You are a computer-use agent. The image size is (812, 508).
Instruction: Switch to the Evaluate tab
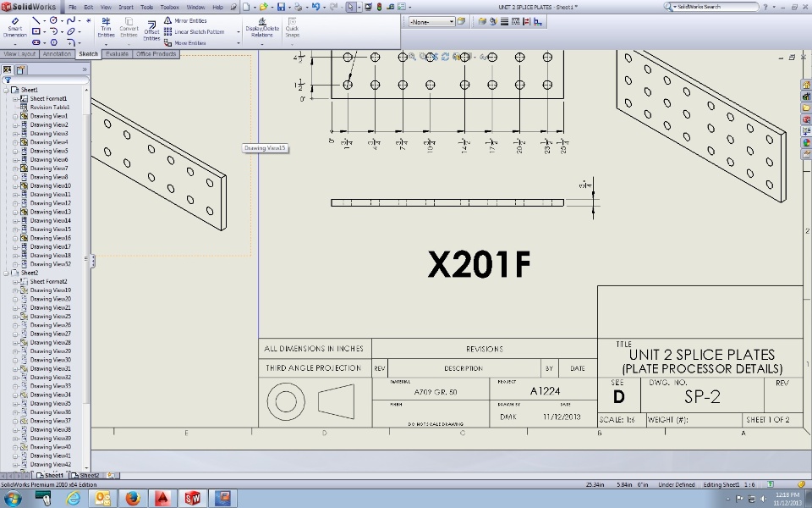pyautogui.click(x=117, y=54)
